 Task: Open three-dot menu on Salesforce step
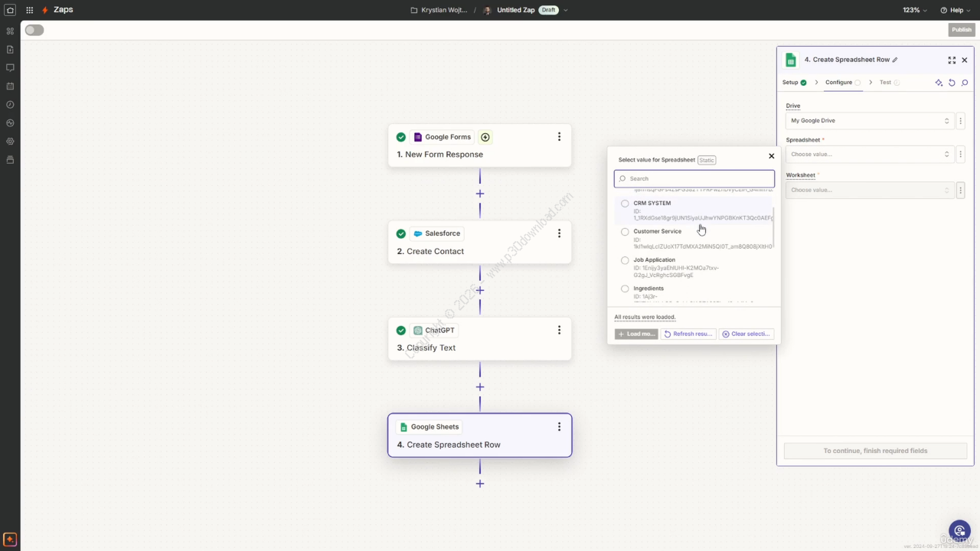(x=559, y=233)
